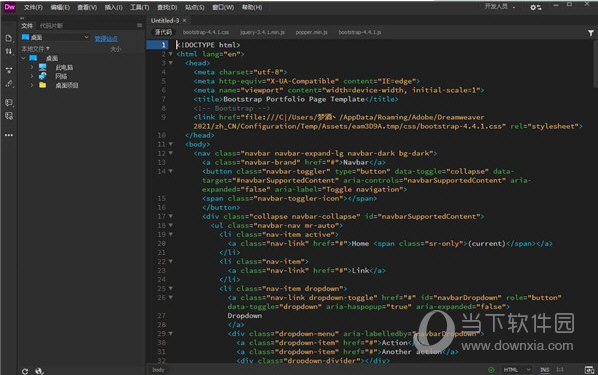Close the Untitled-3 document tab
The width and height of the screenshot is (598, 375).
point(184,20)
